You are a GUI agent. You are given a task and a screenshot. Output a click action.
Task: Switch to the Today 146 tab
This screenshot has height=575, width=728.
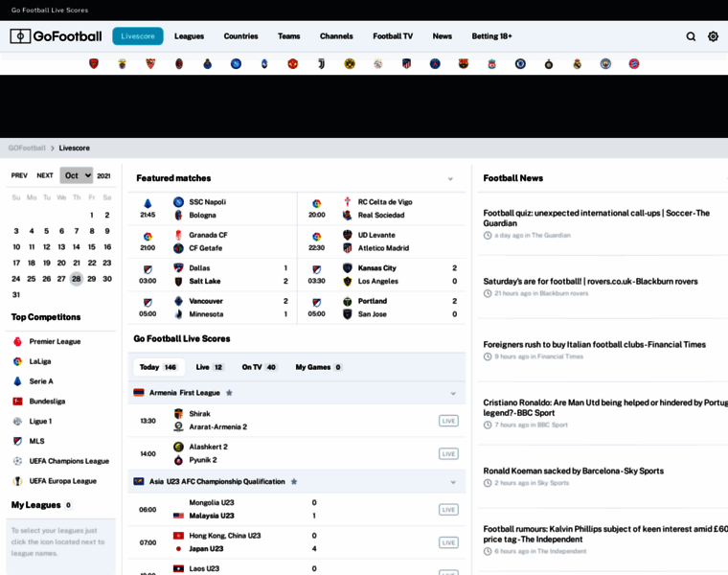[158, 367]
